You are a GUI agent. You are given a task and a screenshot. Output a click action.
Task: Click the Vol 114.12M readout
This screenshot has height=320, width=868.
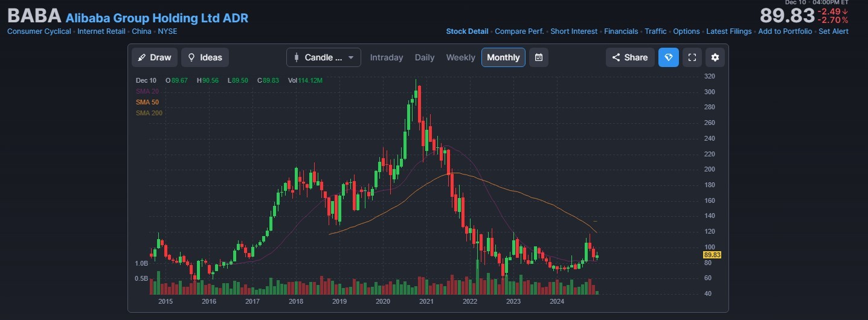(x=305, y=80)
